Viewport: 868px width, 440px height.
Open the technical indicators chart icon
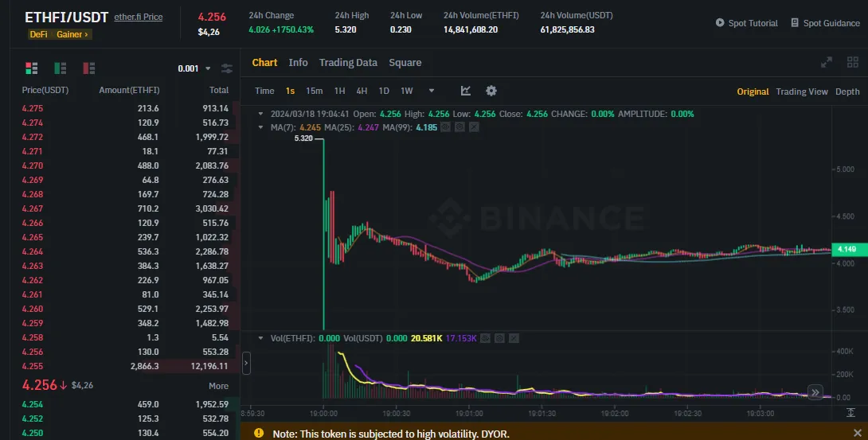point(466,91)
